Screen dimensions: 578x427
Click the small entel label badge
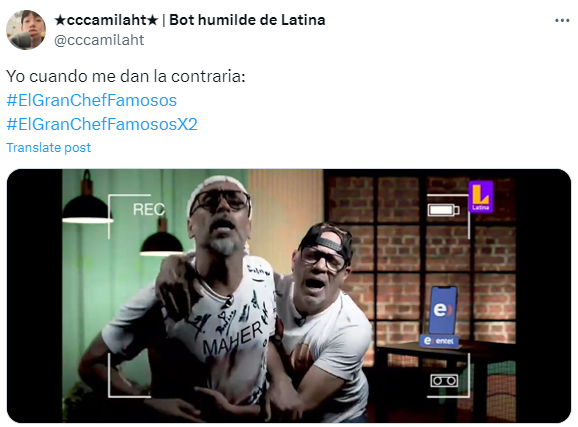click(x=439, y=341)
